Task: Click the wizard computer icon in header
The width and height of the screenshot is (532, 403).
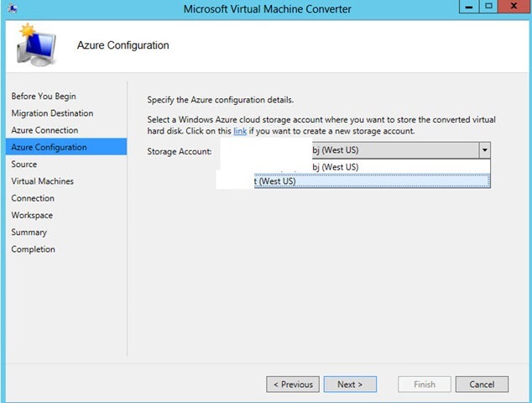Action: coord(35,44)
